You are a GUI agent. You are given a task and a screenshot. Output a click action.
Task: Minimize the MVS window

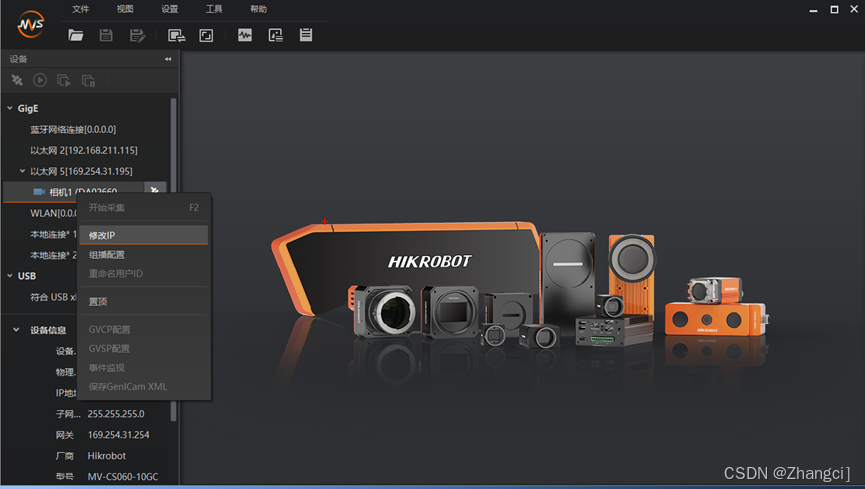click(813, 10)
